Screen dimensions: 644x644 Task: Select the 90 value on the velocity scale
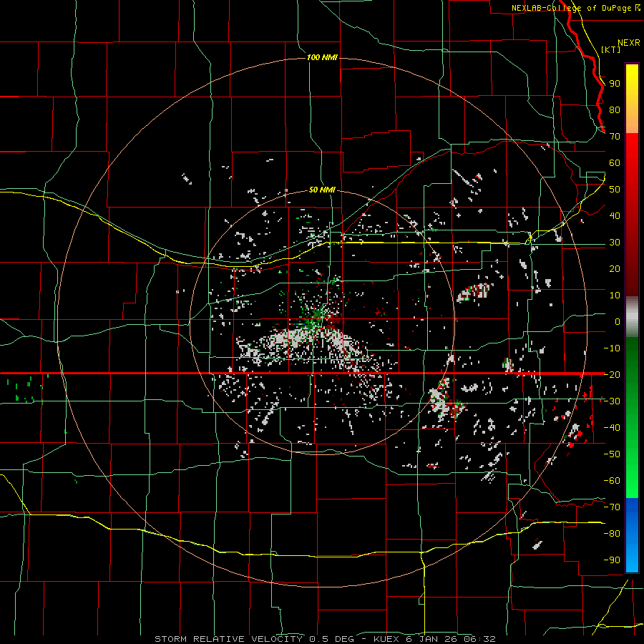615,84
